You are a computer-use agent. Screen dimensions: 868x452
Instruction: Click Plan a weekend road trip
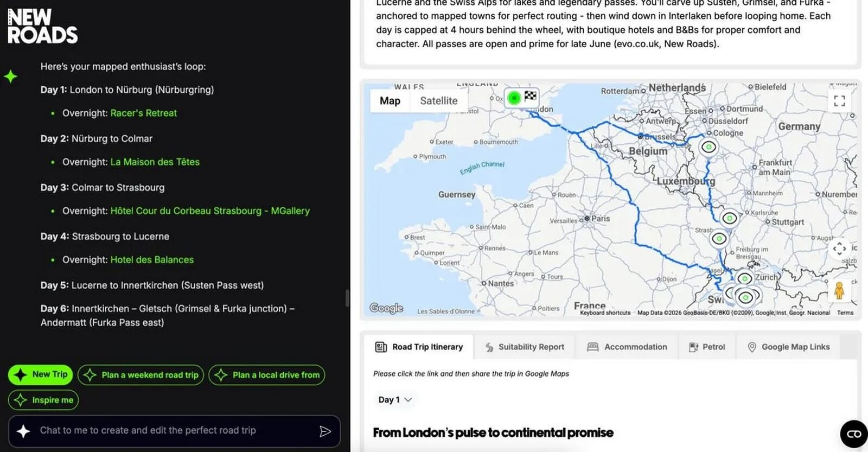click(x=141, y=375)
